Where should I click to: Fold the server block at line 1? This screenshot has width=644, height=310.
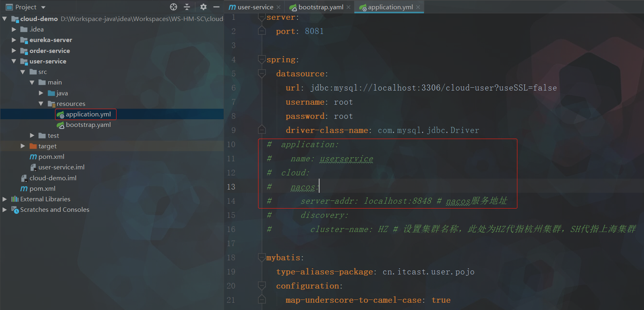click(x=262, y=18)
